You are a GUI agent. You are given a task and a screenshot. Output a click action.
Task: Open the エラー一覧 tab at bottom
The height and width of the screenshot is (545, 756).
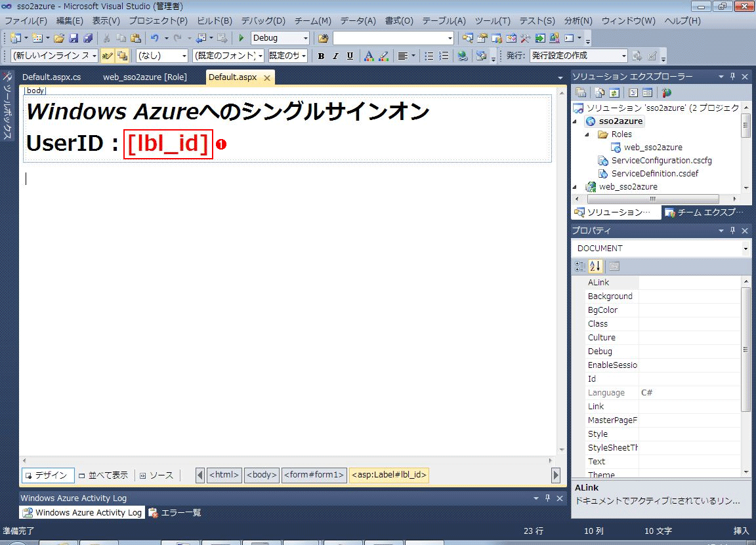[x=175, y=513]
